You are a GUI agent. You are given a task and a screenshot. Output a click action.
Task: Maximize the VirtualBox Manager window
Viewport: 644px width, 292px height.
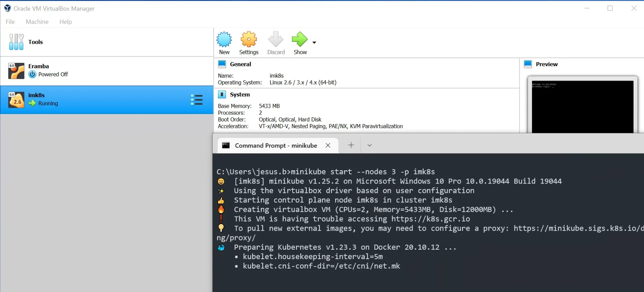610,8
